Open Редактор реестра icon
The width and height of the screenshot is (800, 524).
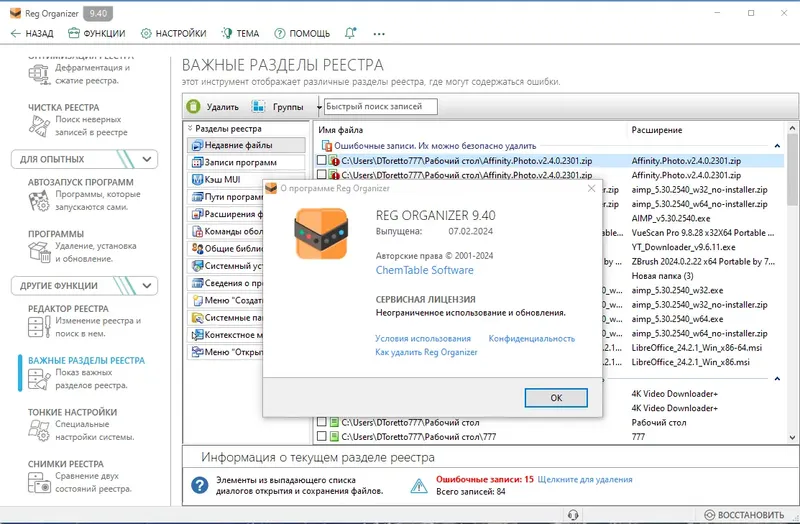pyautogui.click(x=39, y=327)
